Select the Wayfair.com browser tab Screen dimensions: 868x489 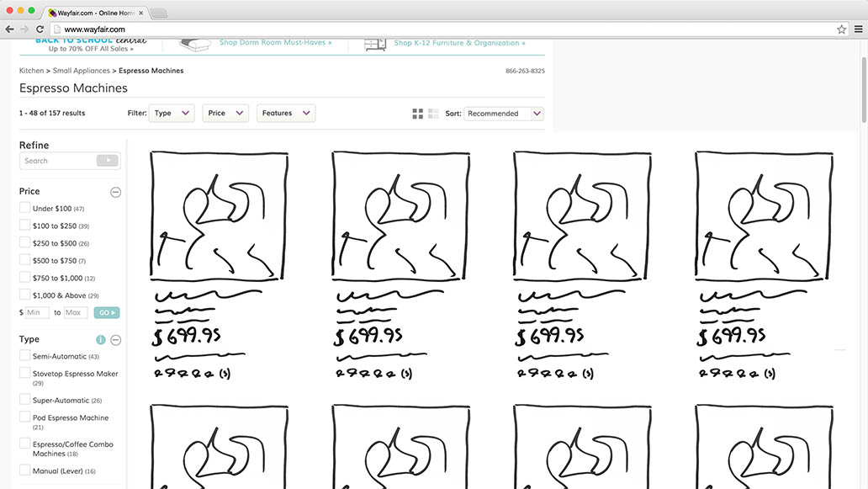(95, 13)
